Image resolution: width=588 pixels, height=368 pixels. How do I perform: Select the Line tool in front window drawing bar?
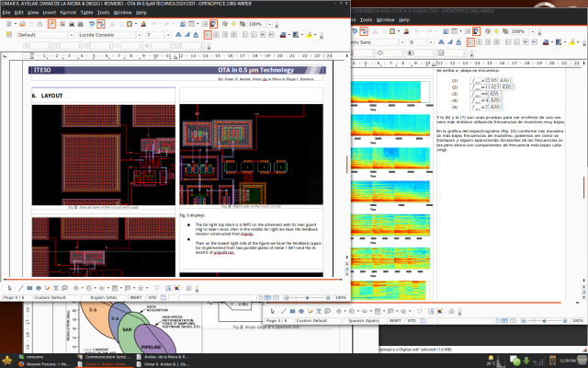pos(20,288)
